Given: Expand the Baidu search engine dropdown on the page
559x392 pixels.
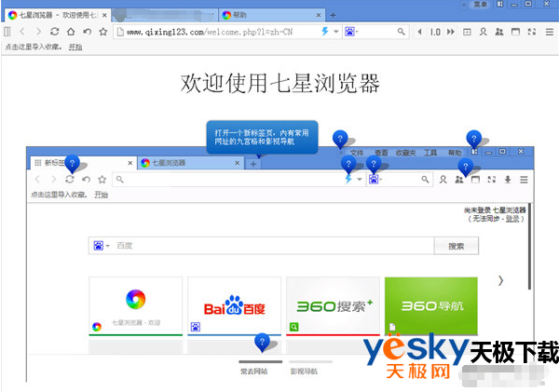Looking at the screenshot, I should tap(100, 246).
